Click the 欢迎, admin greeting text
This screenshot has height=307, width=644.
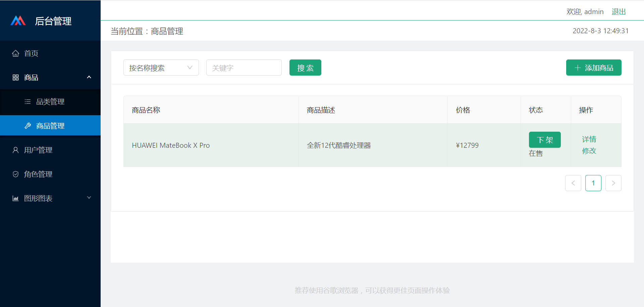[x=585, y=12]
